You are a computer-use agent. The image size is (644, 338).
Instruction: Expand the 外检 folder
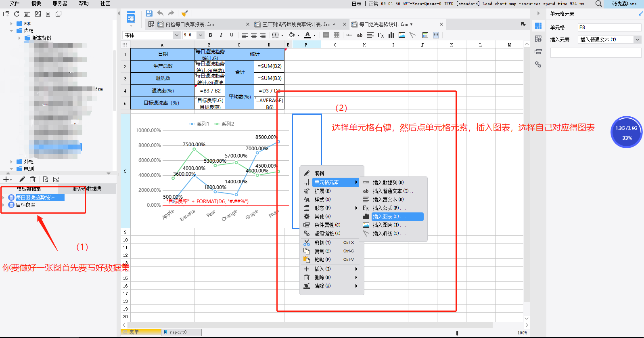pyautogui.click(x=11, y=162)
